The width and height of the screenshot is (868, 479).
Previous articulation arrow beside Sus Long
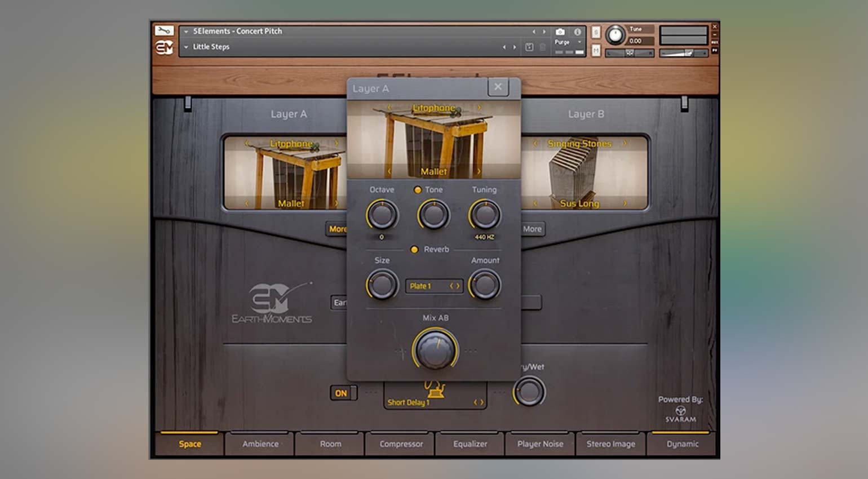[535, 203]
